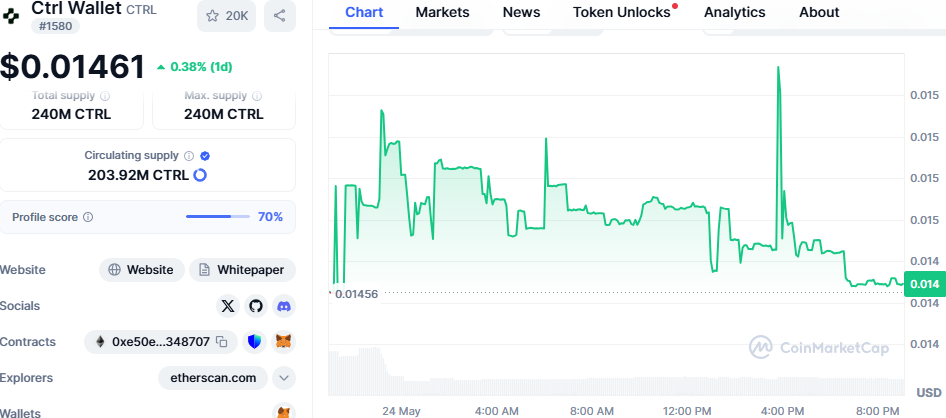
Task: Click the contract address 0xe50e...348707
Action: 160,342
